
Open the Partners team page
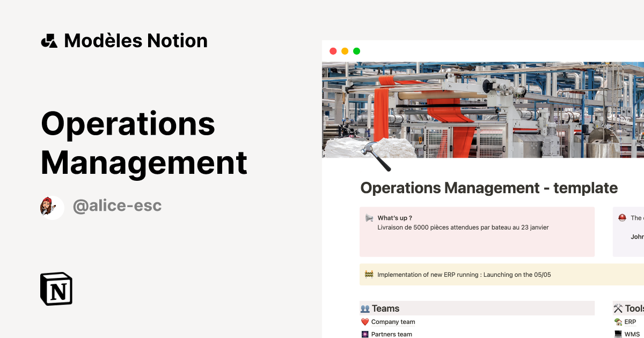(x=392, y=334)
